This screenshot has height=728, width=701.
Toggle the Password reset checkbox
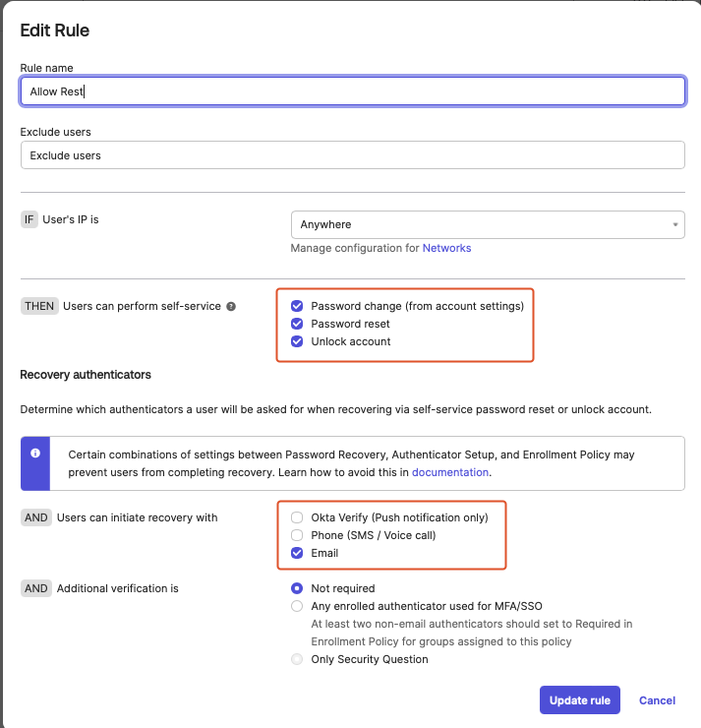coord(297,324)
